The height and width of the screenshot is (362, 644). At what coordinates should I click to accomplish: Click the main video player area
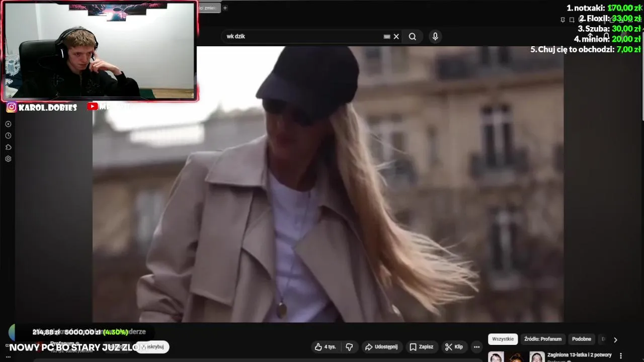click(328, 184)
